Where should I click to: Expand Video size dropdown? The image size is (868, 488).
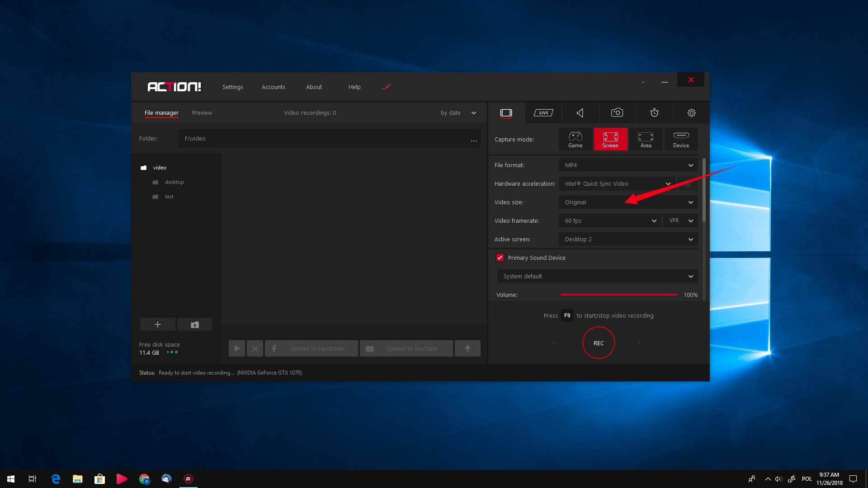(690, 202)
